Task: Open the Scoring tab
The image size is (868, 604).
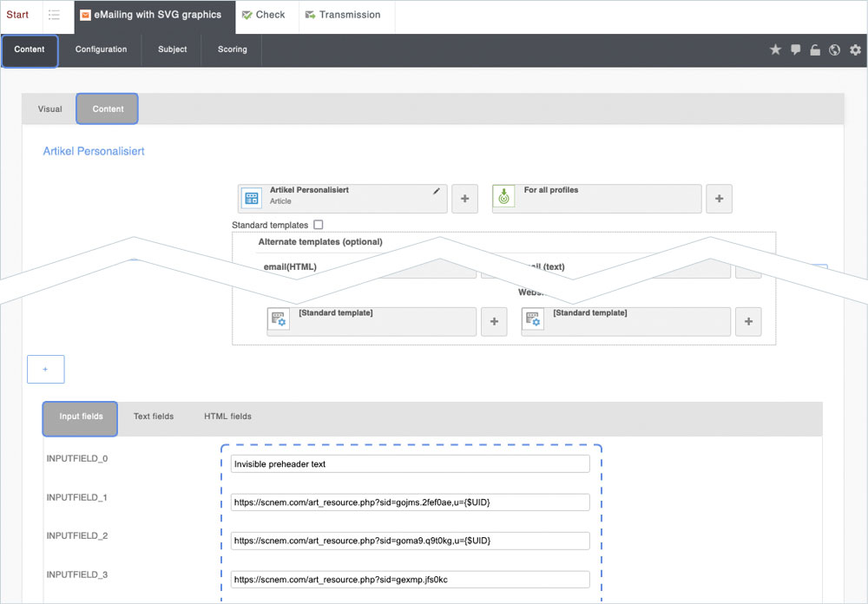Action: coord(232,50)
